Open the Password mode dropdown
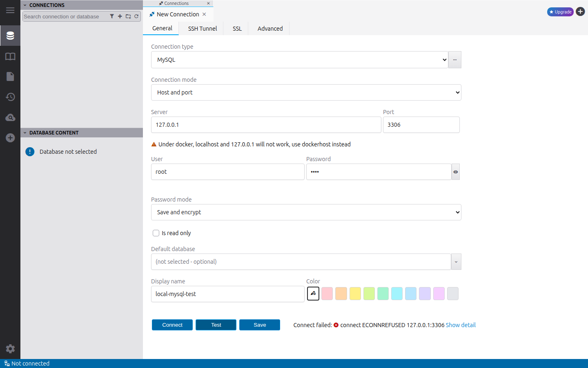The height and width of the screenshot is (368, 588). [x=306, y=212]
